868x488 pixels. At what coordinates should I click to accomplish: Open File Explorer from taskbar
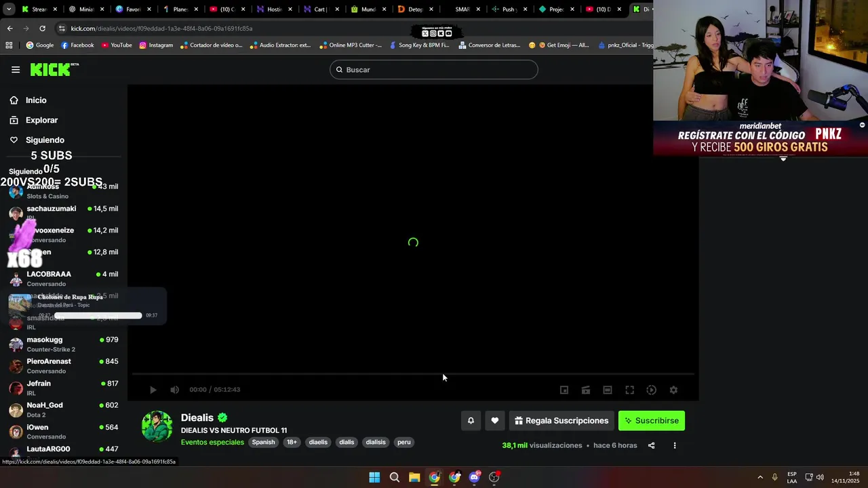coord(414,477)
